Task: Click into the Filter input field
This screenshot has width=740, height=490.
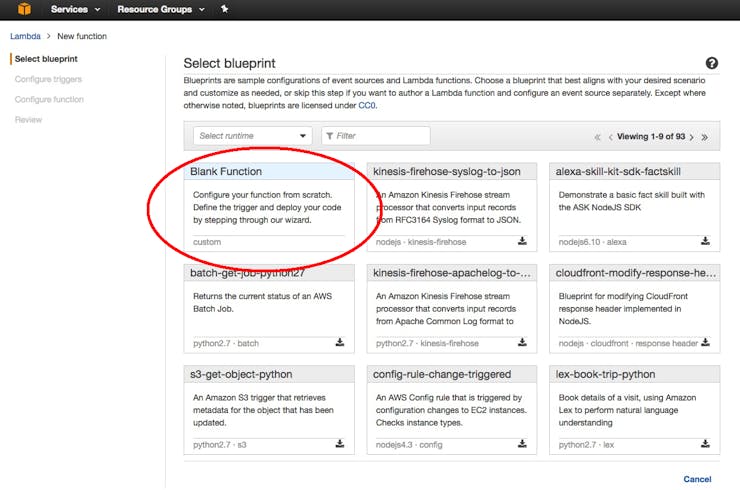Action: click(x=376, y=136)
